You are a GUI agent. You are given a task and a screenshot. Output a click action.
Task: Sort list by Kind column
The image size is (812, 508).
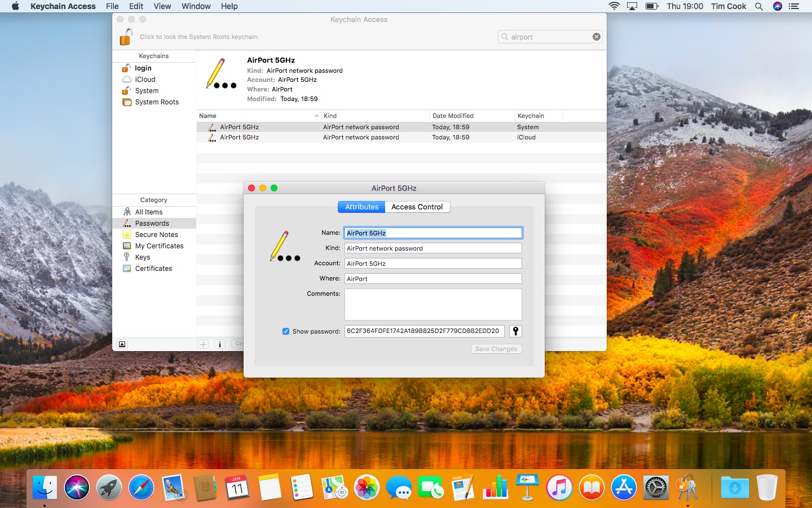click(375, 116)
